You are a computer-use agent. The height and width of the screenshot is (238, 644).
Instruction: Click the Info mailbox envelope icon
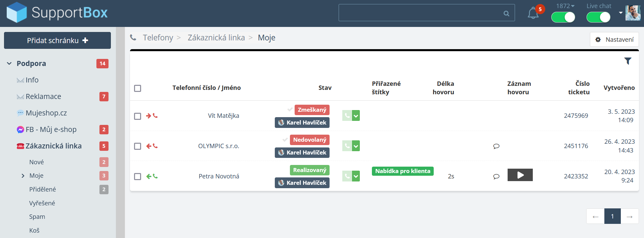[x=20, y=80]
